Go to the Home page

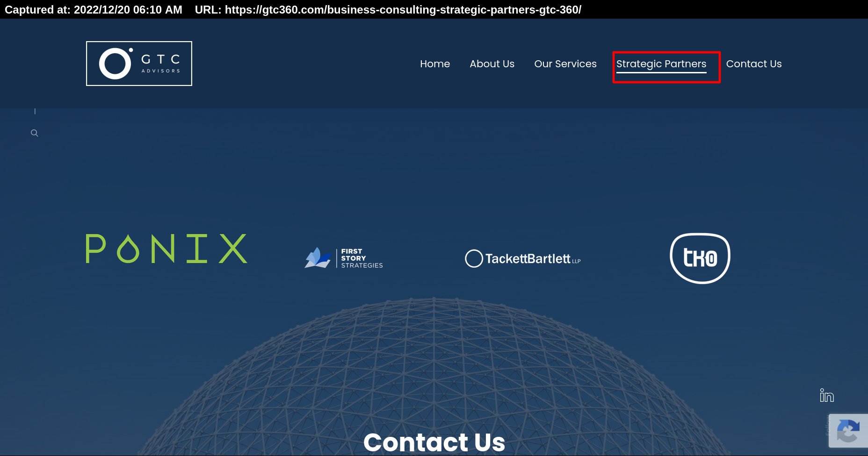click(435, 64)
